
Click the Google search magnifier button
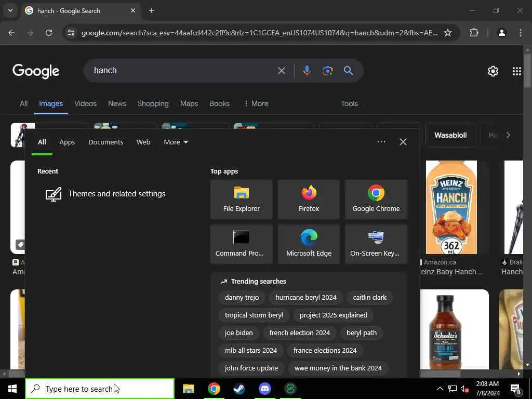click(348, 71)
